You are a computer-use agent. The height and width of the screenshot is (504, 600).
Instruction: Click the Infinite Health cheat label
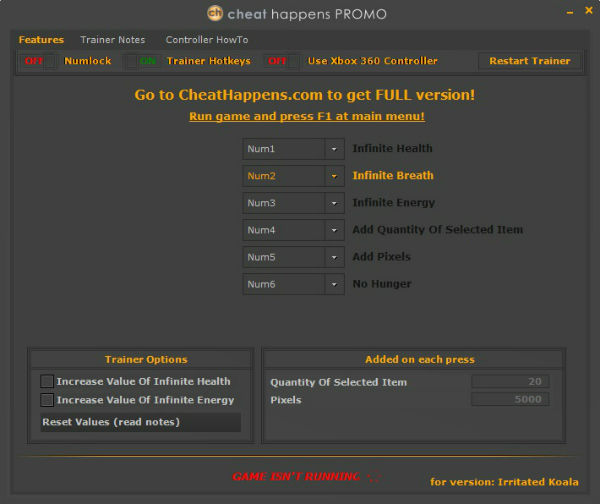(393, 148)
